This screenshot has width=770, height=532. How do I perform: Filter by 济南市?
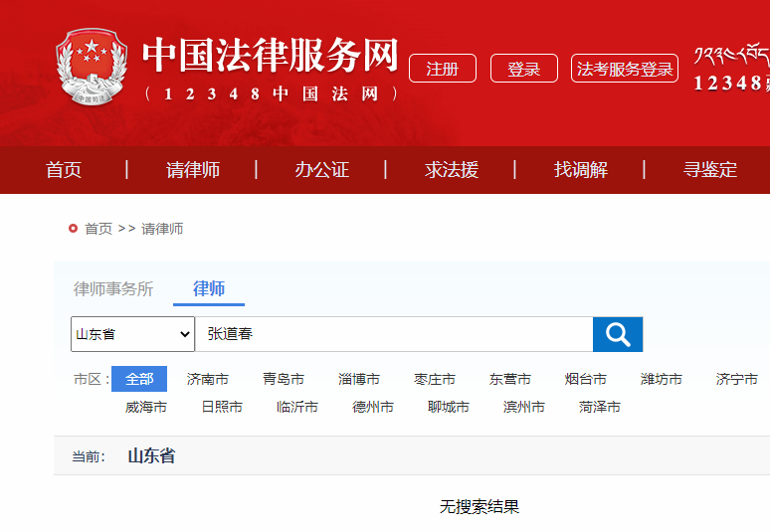point(208,379)
